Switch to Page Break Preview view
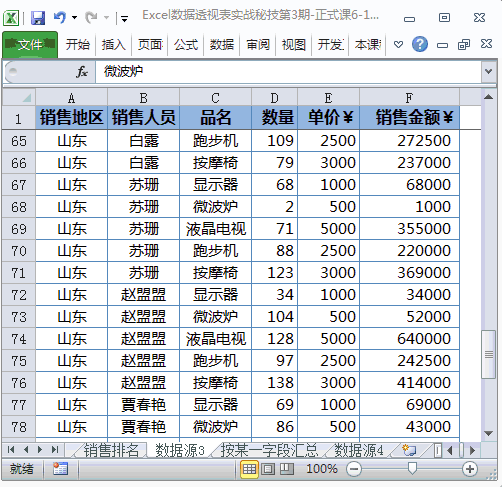The height and width of the screenshot is (487, 502). click(x=286, y=469)
